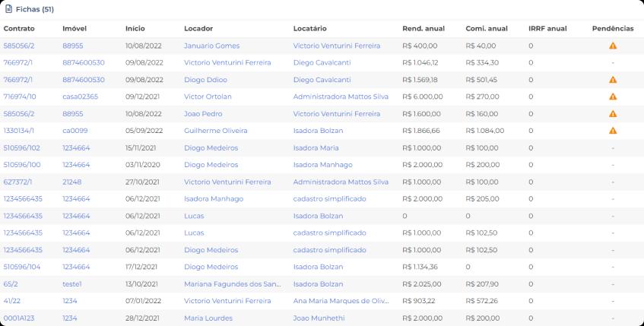This screenshot has height=326, width=644.
Task: Open contract 0001A123
Action: click(19, 318)
